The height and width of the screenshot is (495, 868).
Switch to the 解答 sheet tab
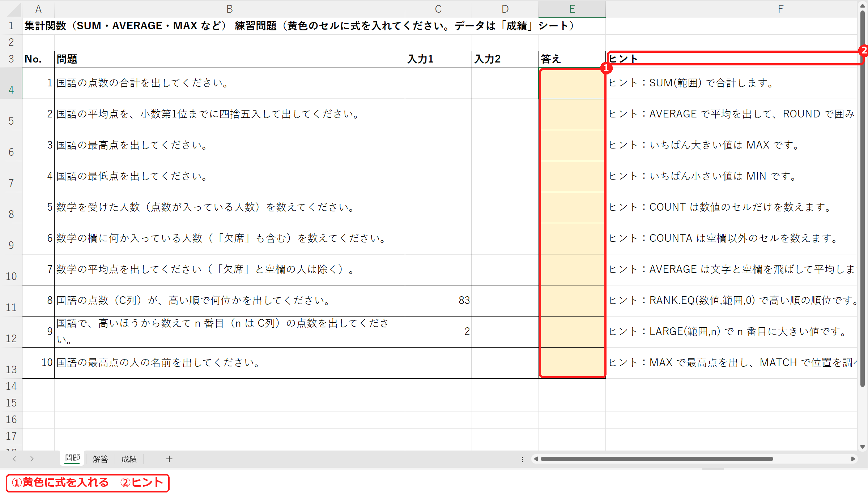(x=100, y=459)
